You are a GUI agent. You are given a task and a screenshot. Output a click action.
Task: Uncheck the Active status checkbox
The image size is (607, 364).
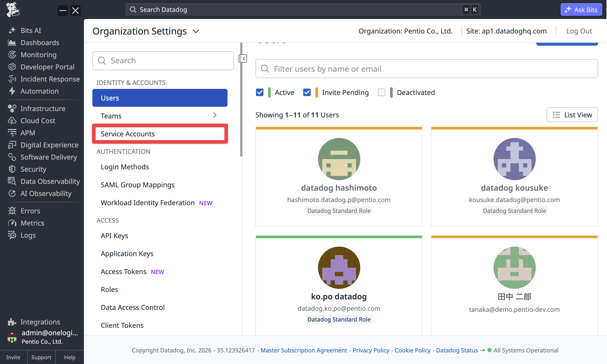[x=260, y=92]
